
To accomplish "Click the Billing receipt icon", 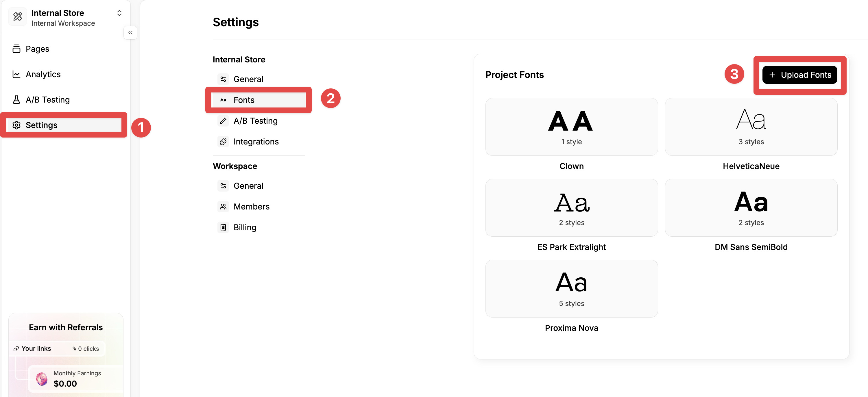I will point(223,228).
